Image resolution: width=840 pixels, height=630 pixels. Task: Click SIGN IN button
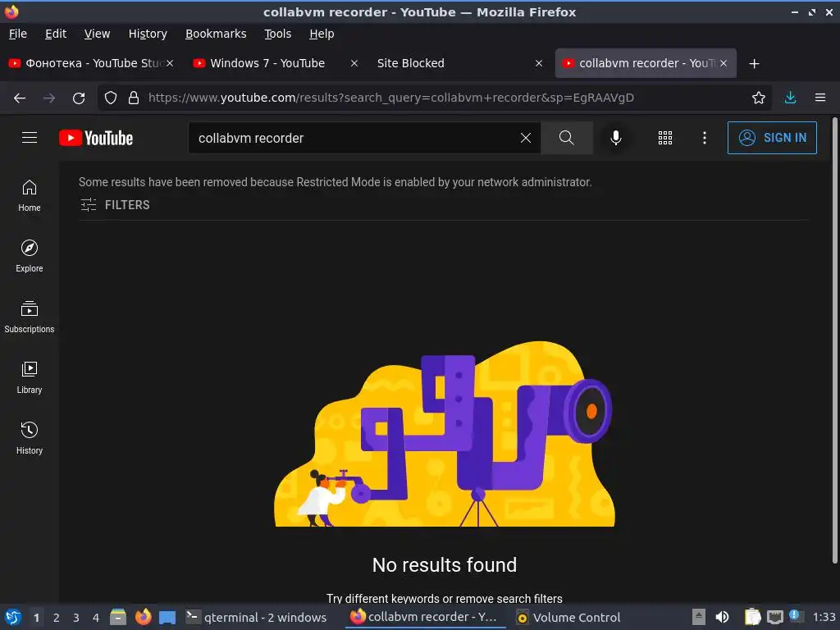pyautogui.click(x=772, y=138)
